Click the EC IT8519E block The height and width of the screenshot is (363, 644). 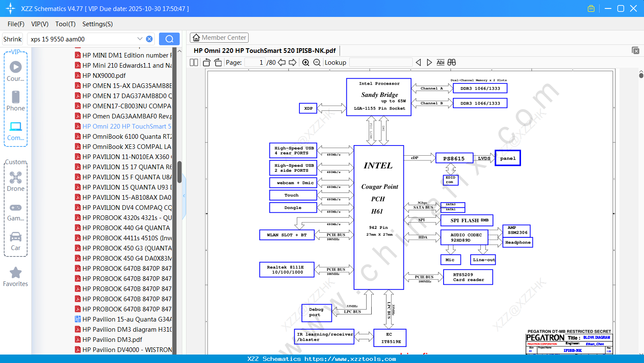click(390, 338)
